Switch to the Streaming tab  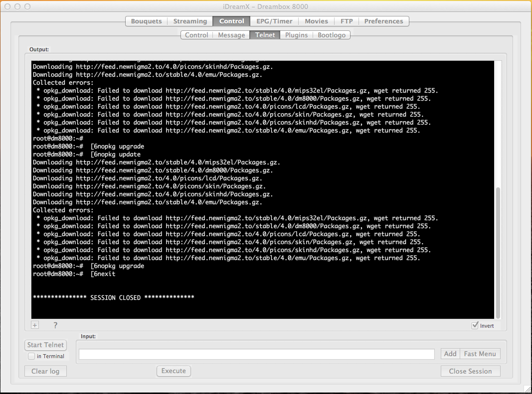click(x=190, y=21)
